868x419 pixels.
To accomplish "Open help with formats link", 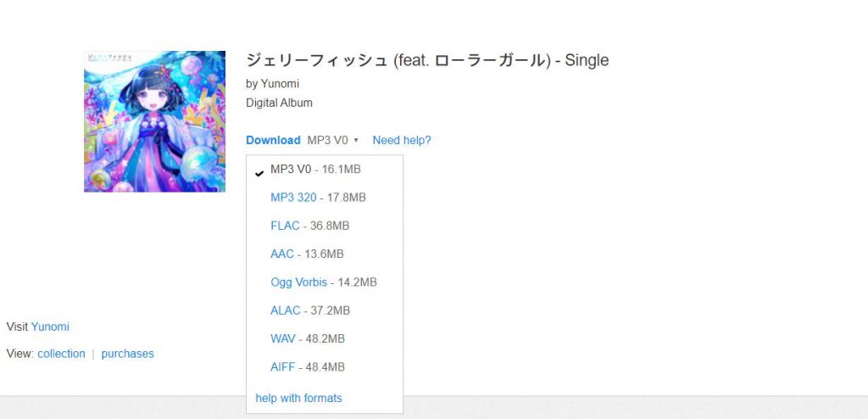I will 298,398.
